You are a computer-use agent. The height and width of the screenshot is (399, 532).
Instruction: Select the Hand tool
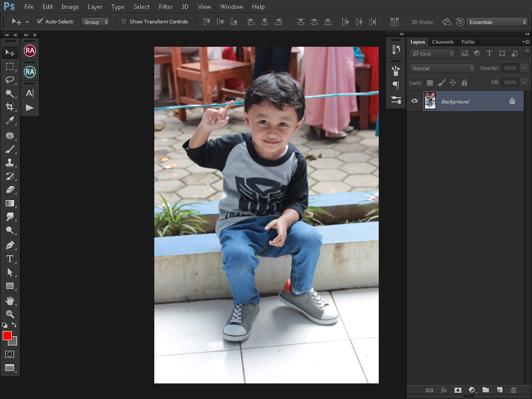9,301
